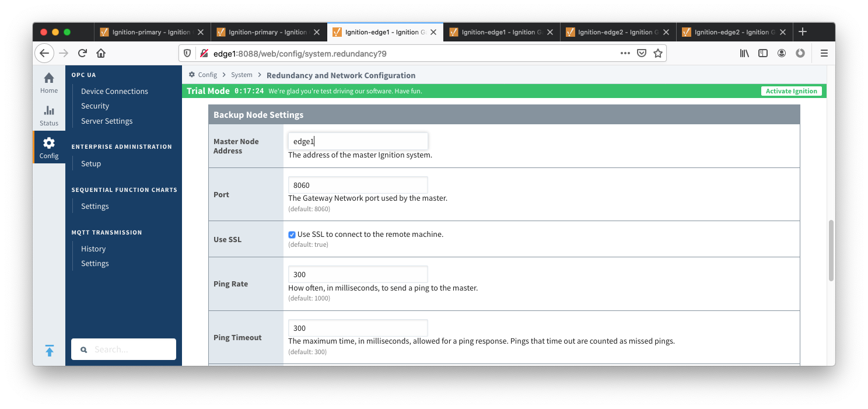The width and height of the screenshot is (868, 409).
Task: Switch to the rightmost Ignition-edge2 tab
Action: (734, 32)
